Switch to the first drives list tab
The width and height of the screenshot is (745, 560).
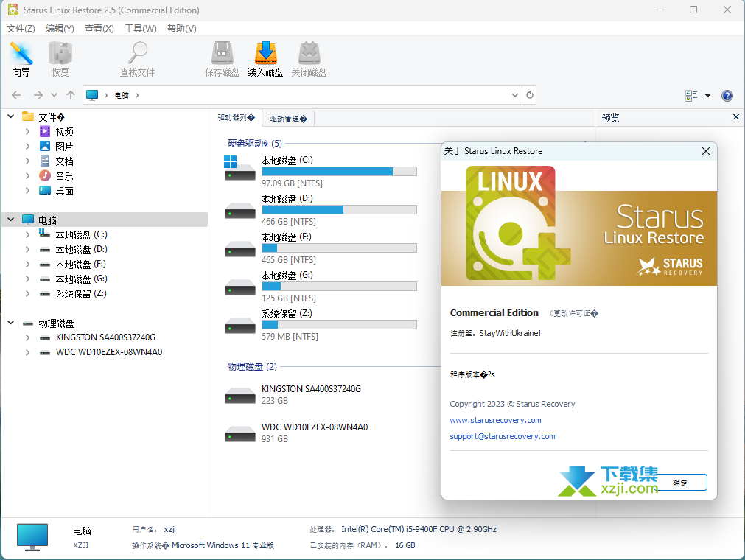coord(236,118)
